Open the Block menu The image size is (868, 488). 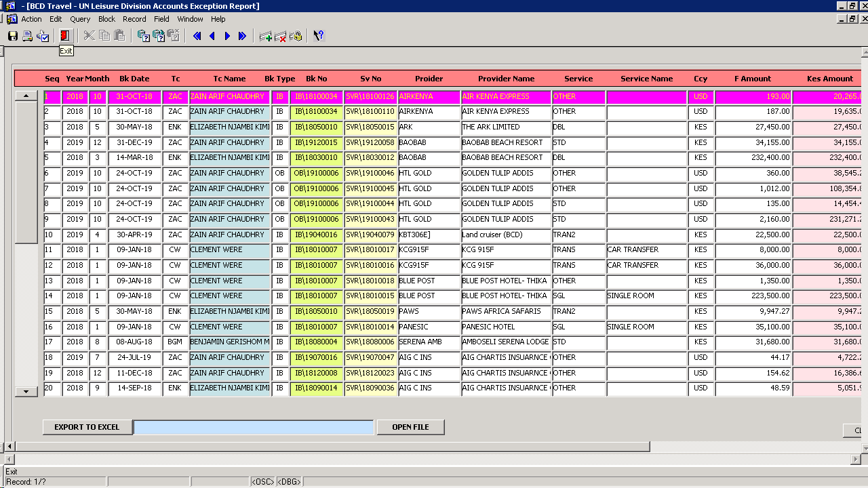click(106, 19)
